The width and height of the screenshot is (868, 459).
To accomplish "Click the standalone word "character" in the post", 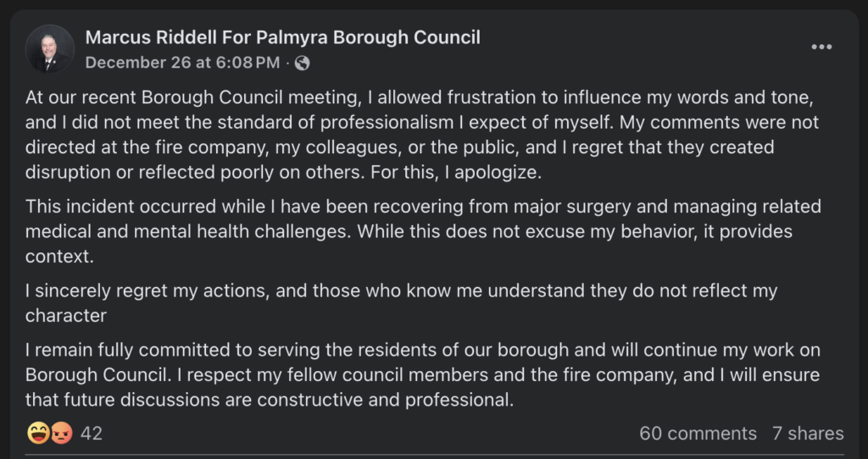I will tap(66, 316).
